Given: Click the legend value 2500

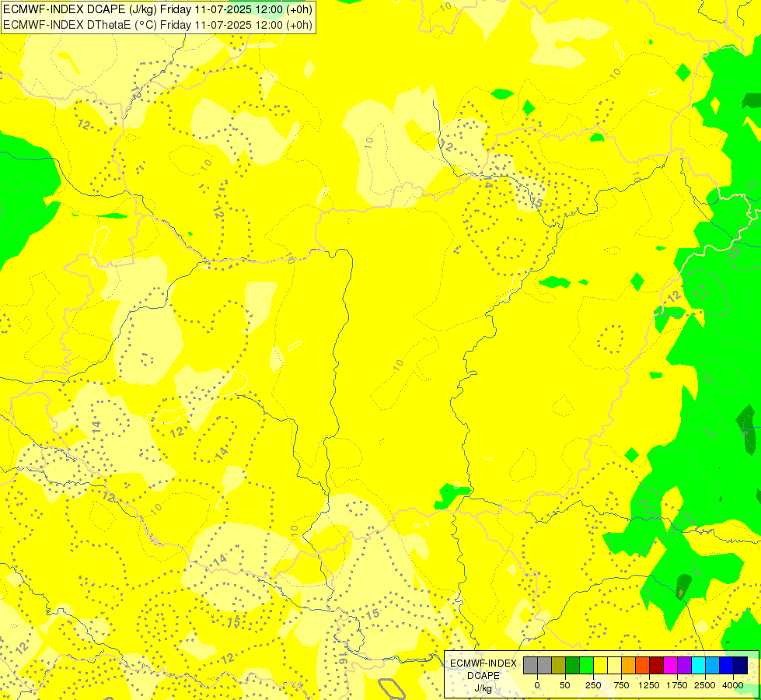Looking at the screenshot, I should click(705, 685).
